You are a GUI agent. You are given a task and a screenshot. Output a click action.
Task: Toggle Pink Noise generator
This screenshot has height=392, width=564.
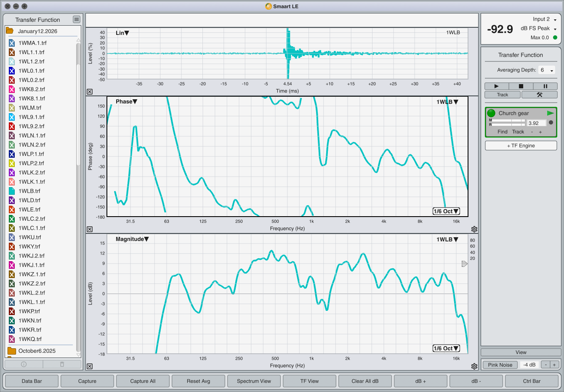500,365
